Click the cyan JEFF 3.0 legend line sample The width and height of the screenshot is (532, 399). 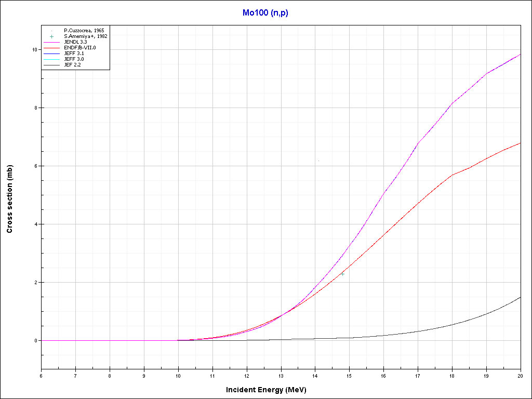[x=52, y=59]
